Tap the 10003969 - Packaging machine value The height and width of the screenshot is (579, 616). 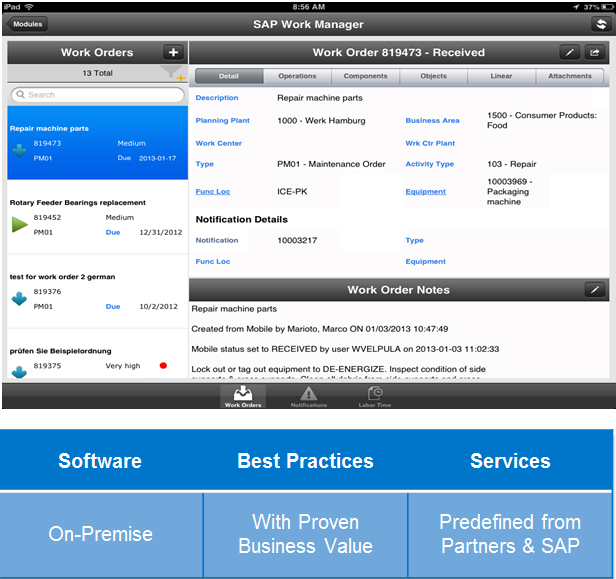510,192
